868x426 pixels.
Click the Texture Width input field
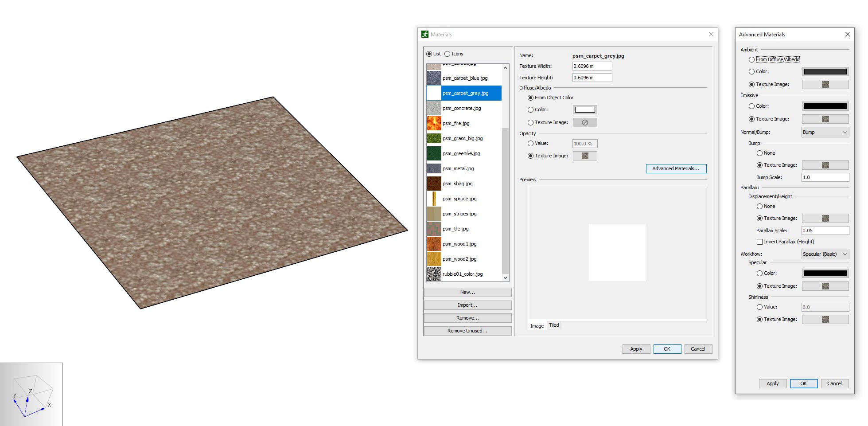(x=592, y=66)
